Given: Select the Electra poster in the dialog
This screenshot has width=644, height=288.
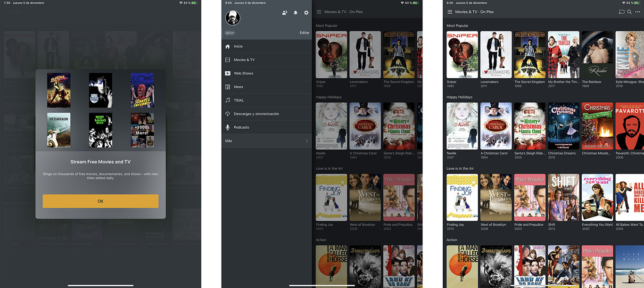Looking at the screenshot, I should coord(59,91).
